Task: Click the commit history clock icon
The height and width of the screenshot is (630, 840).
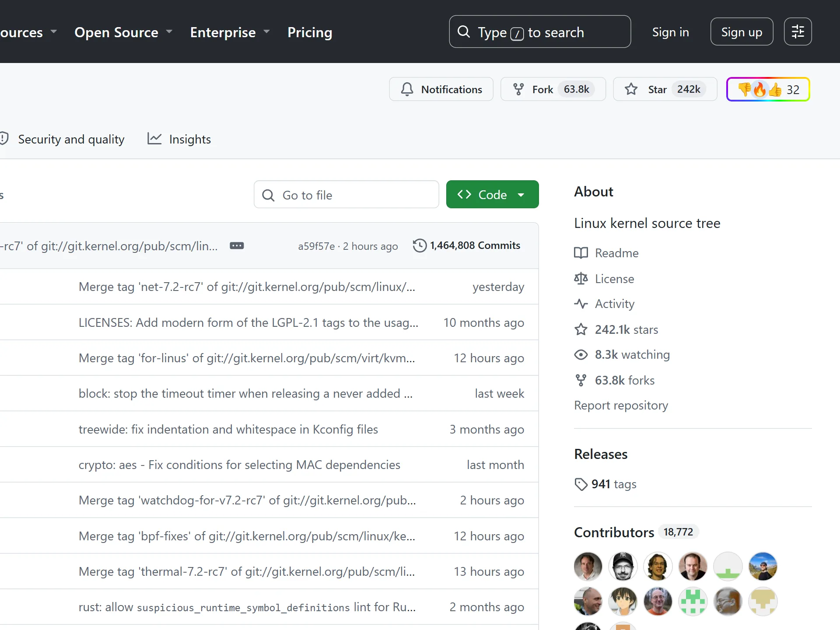Action: click(420, 245)
